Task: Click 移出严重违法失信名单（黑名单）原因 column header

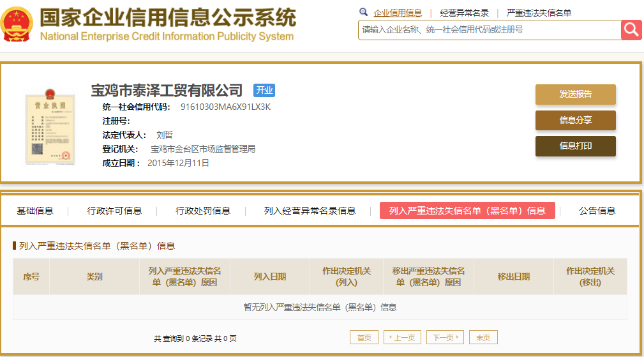Action: pyautogui.click(x=428, y=277)
